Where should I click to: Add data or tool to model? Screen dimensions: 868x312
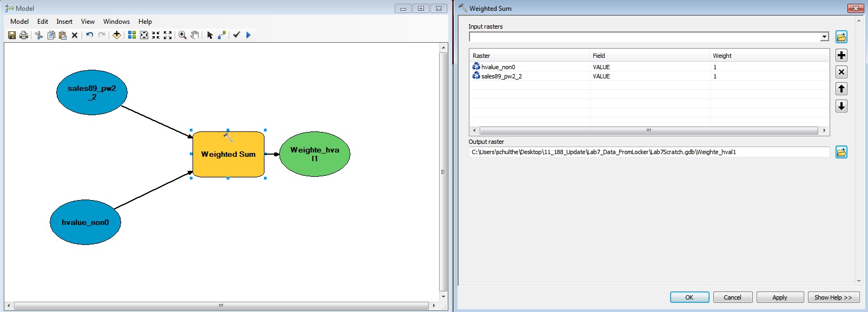click(116, 35)
